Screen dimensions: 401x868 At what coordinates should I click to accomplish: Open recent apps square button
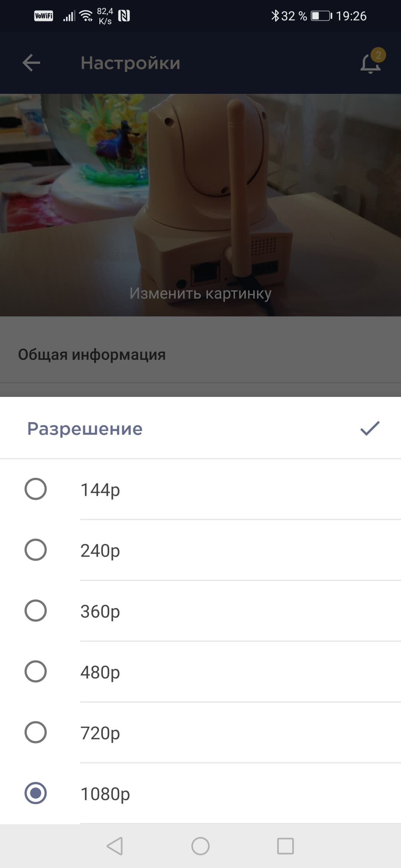click(285, 846)
